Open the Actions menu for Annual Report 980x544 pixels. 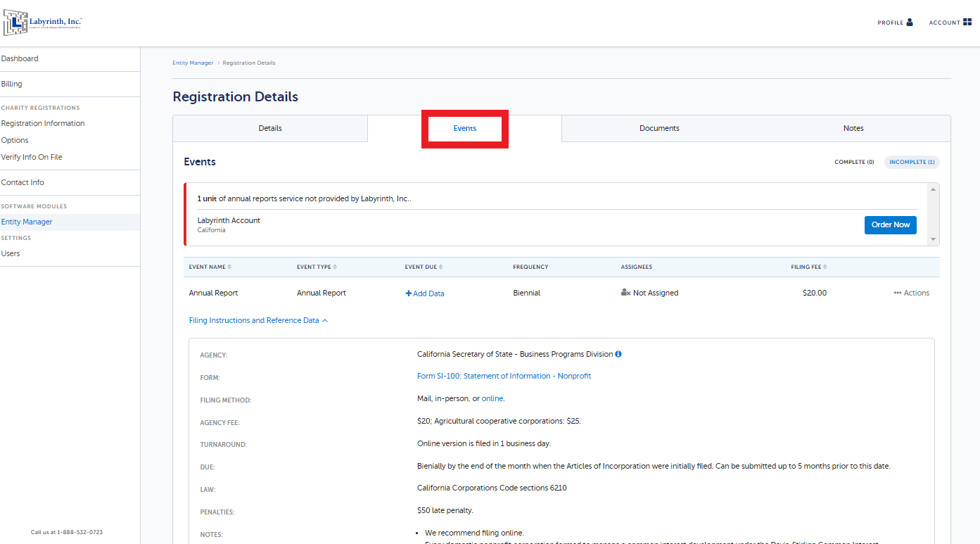(x=911, y=293)
